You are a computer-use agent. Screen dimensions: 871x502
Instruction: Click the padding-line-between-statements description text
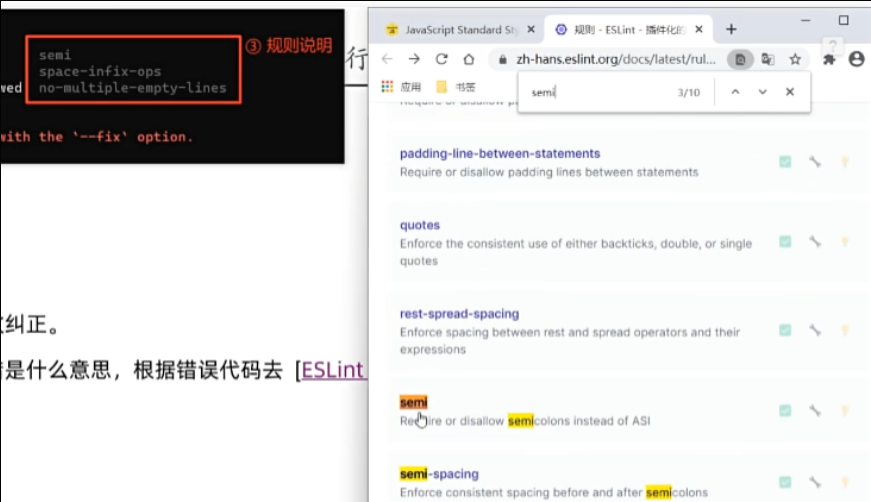click(x=549, y=172)
